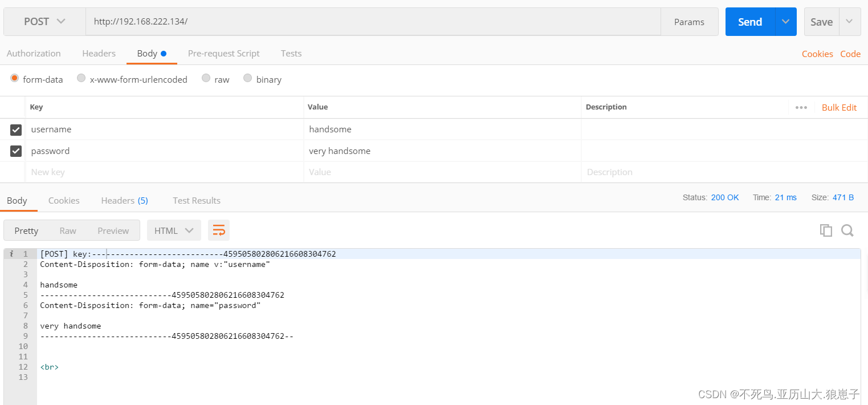Viewport: 868px width, 405px height.
Task: View the Headers (5) response tab
Action: (124, 200)
